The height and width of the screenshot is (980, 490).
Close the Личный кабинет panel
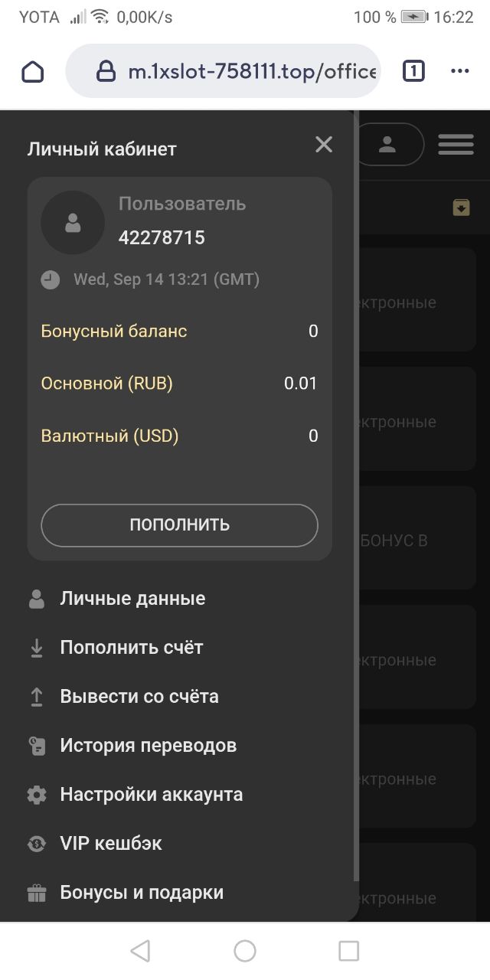click(324, 145)
